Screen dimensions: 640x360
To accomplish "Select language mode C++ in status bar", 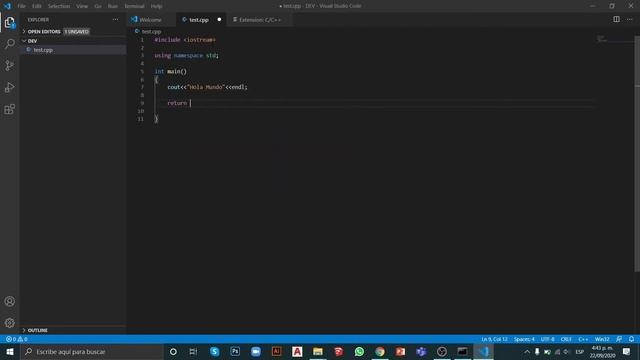I will [x=583, y=339].
